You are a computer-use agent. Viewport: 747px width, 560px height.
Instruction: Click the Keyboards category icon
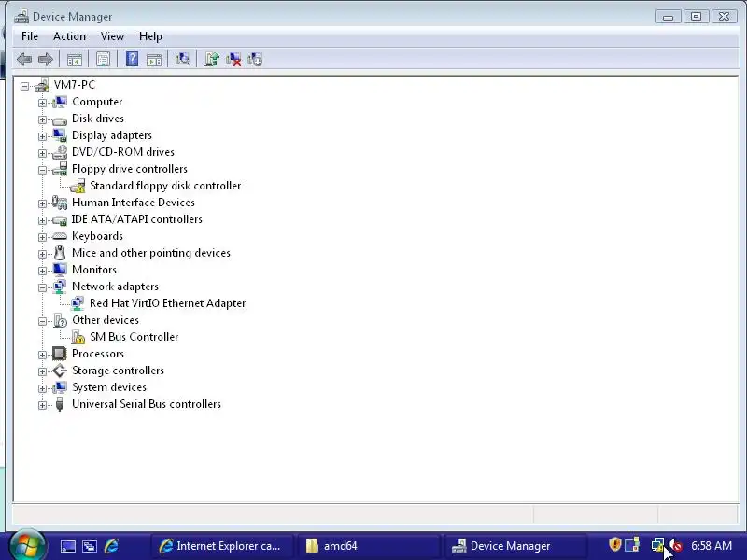pyautogui.click(x=60, y=236)
